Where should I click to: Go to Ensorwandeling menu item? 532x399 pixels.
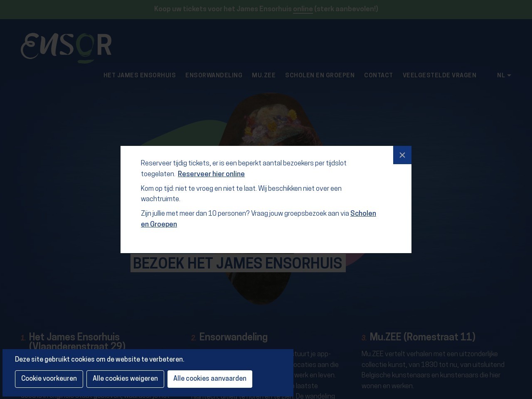point(214,75)
